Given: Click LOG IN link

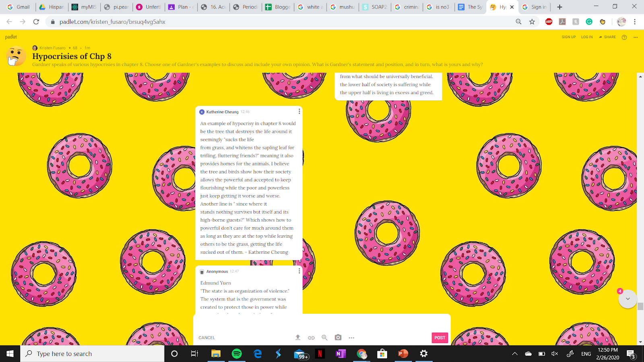Looking at the screenshot, I should tap(587, 37).
